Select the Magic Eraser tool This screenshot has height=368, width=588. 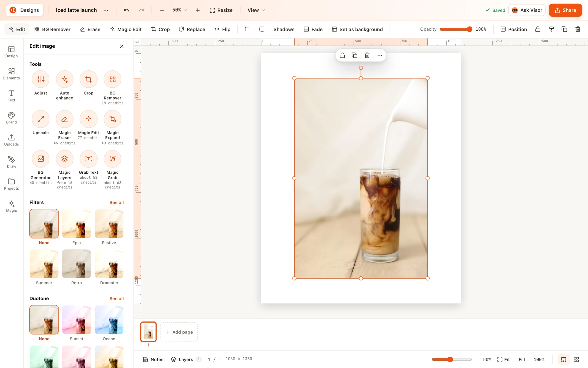coord(65,119)
